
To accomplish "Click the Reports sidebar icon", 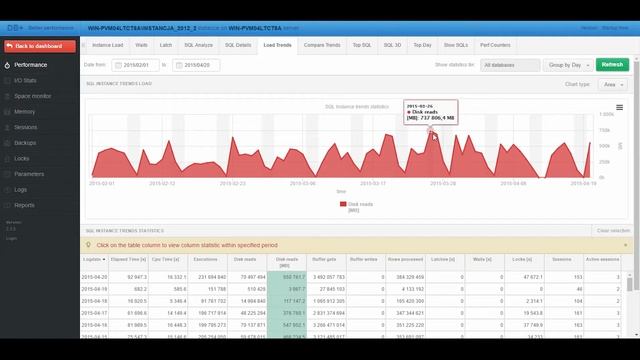I will click(7, 205).
